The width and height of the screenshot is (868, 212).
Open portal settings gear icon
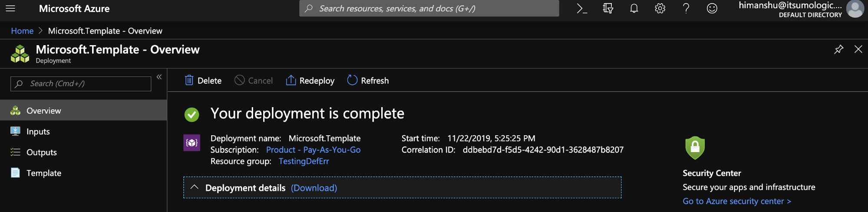[660, 9]
